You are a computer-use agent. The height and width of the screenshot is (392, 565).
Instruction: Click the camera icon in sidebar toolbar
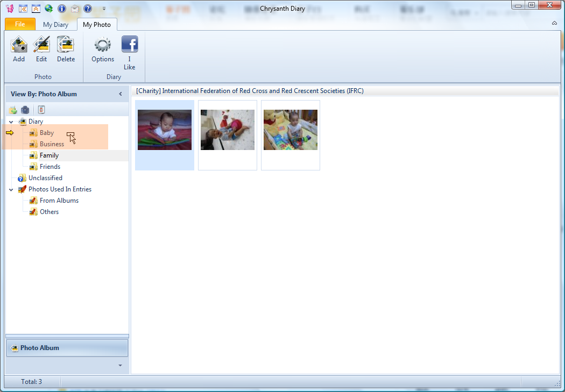click(x=25, y=110)
